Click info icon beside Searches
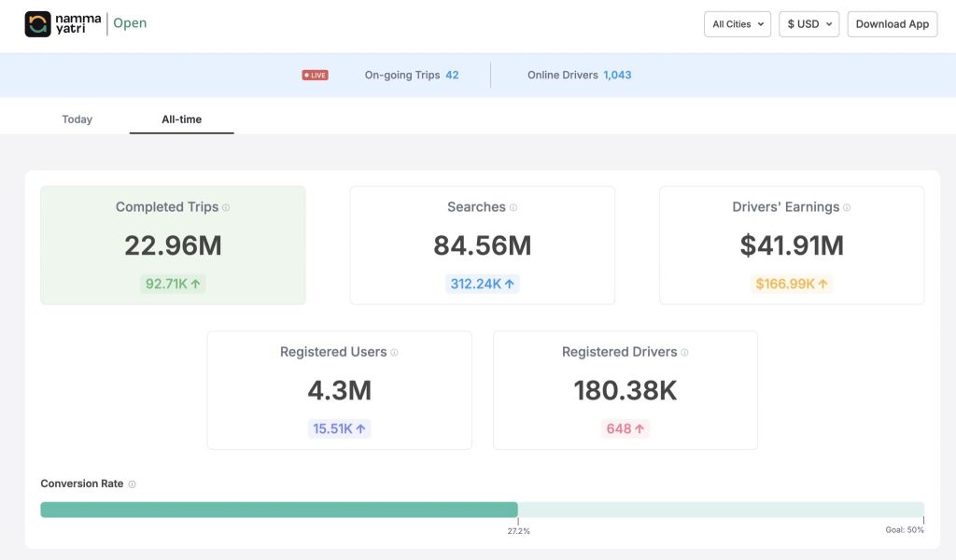This screenshot has height=560, width=956. tap(513, 208)
